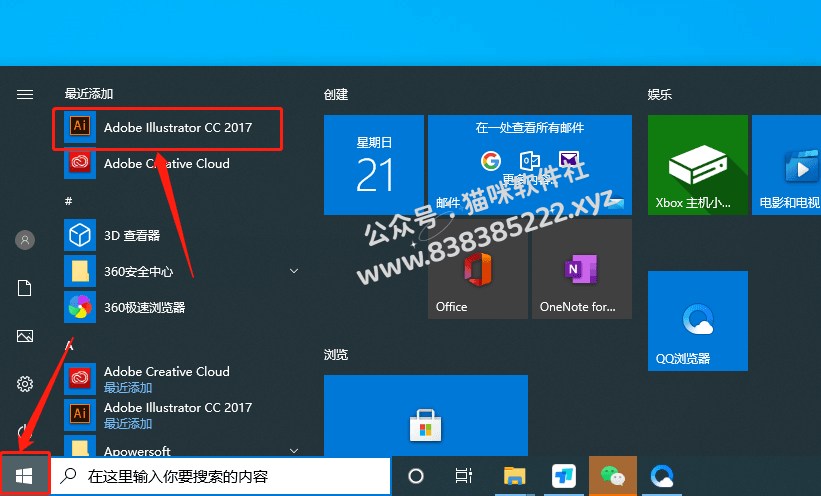This screenshot has width=821, height=496.
Task: Focus the taskbar search box
Action: [220, 476]
